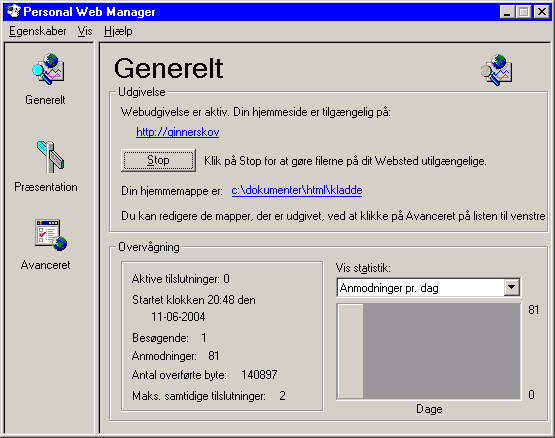Expand the Vis statistik dropdown arrow
The width and height of the screenshot is (555, 438).
tap(512, 287)
